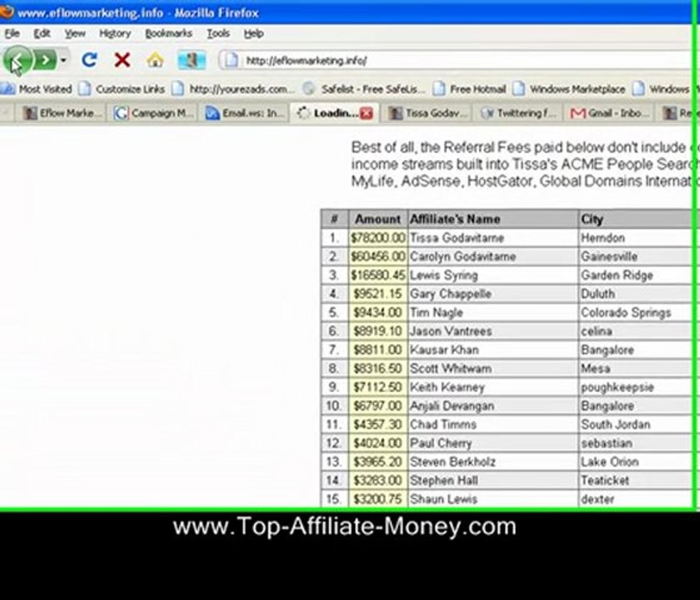Click the city Herndon

coord(602,238)
